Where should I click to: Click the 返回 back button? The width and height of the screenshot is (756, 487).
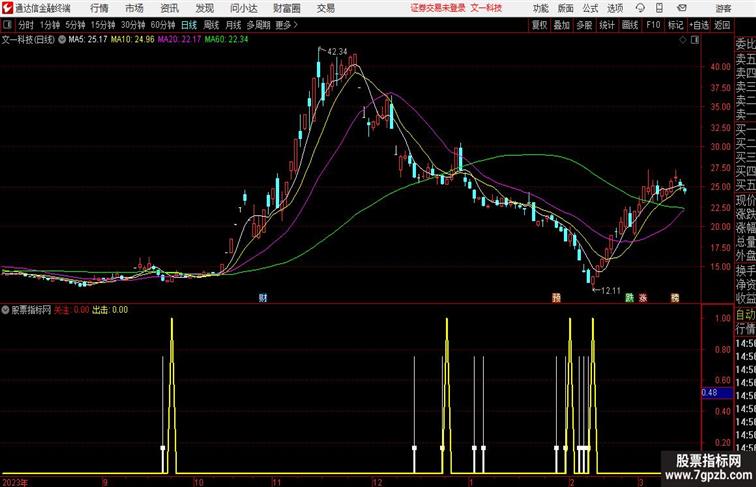coord(722,25)
